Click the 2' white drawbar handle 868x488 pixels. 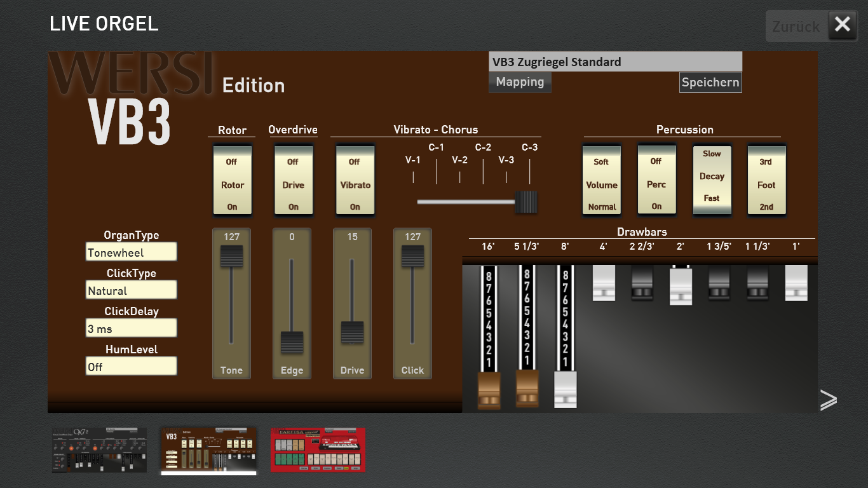coord(681,287)
